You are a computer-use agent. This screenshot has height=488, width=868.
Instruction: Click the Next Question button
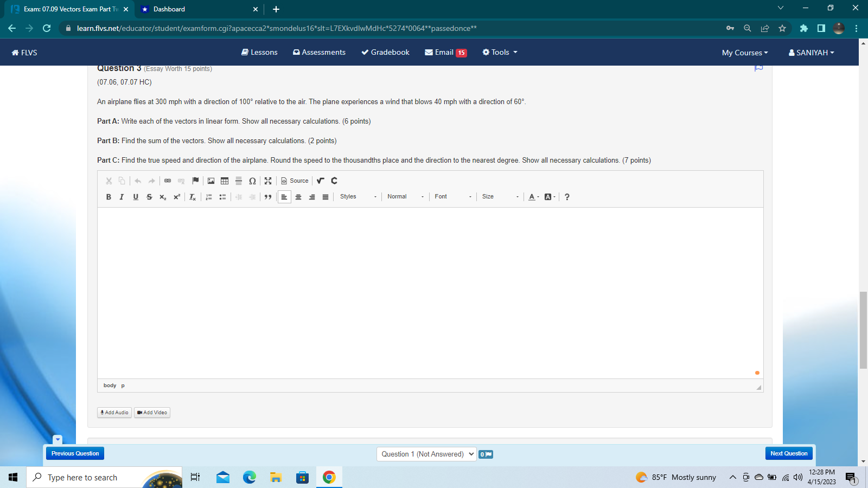(x=789, y=453)
